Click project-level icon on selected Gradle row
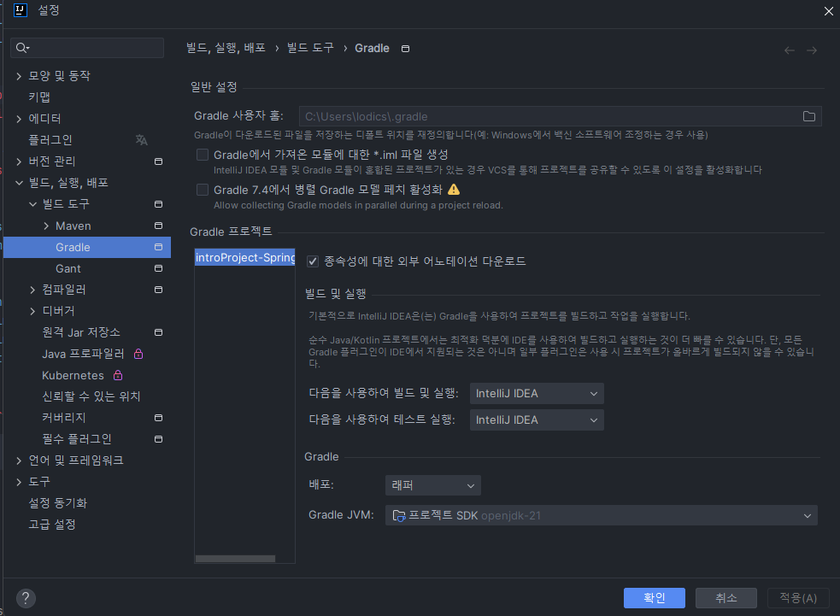Screen dimensions: 840x616 click(159, 247)
